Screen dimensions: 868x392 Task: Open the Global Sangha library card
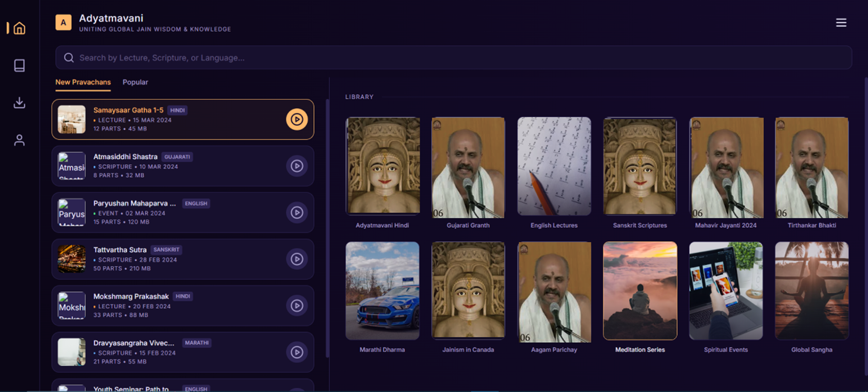[x=812, y=291]
